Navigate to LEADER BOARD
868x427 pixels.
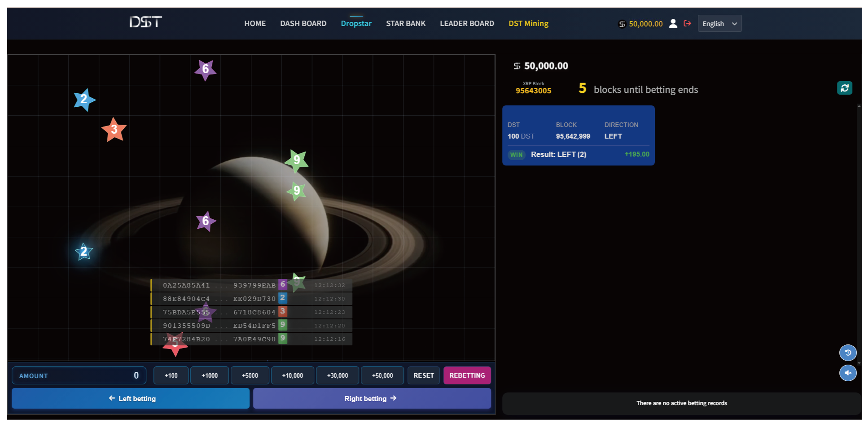(467, 23)
